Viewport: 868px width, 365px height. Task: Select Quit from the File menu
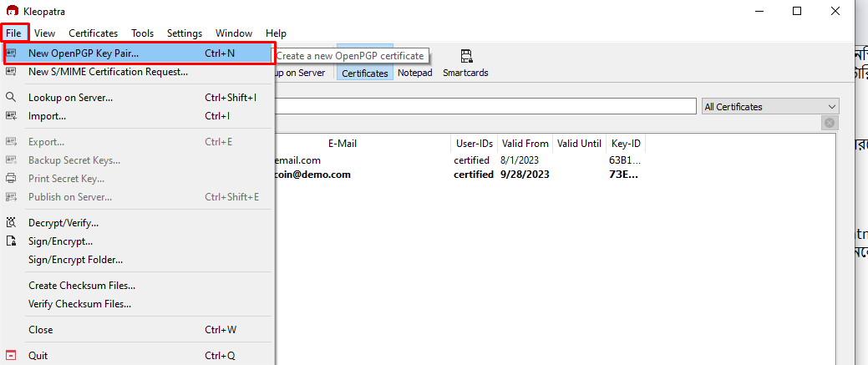(138, 355)
